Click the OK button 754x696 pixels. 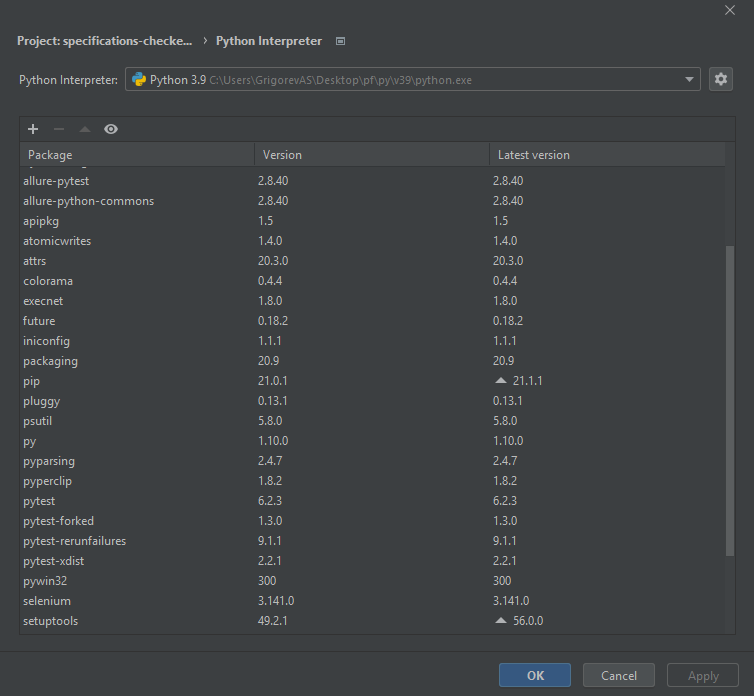pyautogui.click(x=535, y=675)
